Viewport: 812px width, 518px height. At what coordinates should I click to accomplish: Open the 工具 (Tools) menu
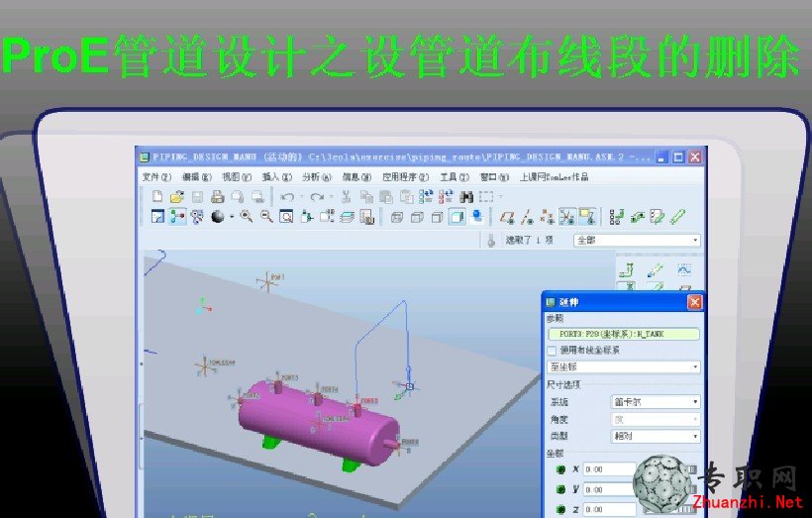coord(455,177)
